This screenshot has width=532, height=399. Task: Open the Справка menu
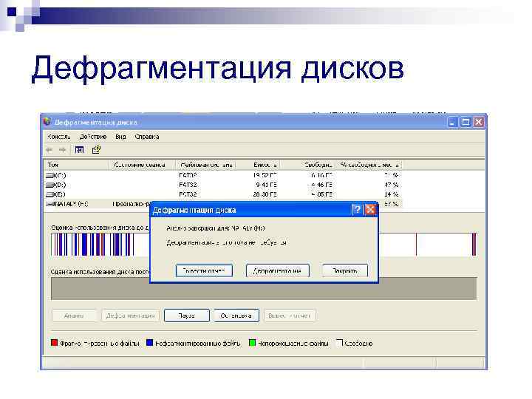(x=147, y=137)
